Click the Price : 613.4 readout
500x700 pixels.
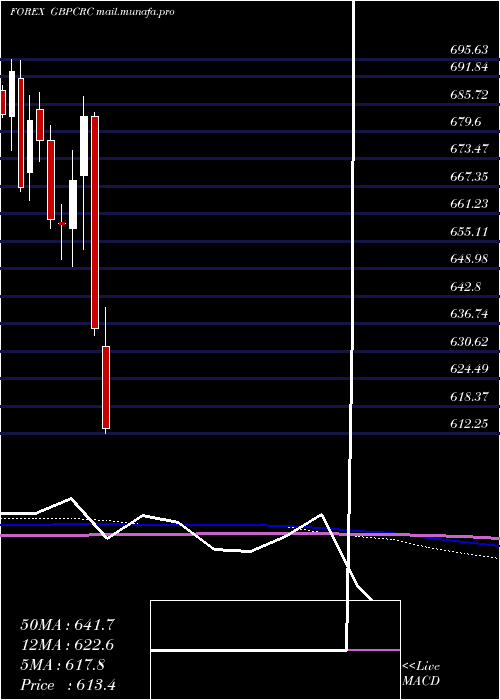(x=68, y=685)
